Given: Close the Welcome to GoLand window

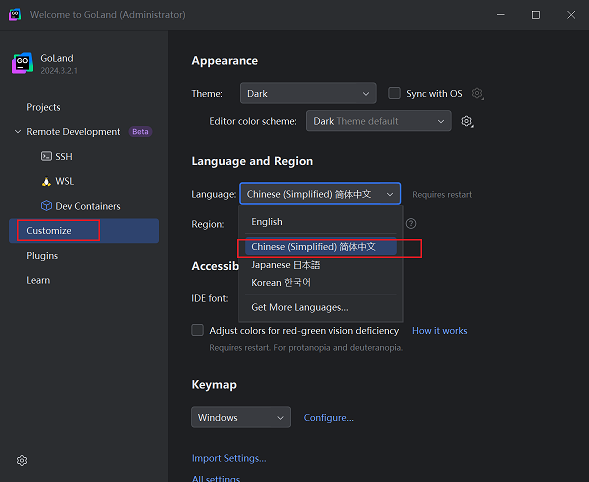Looking at the screenshot, I should click(571, 15).
